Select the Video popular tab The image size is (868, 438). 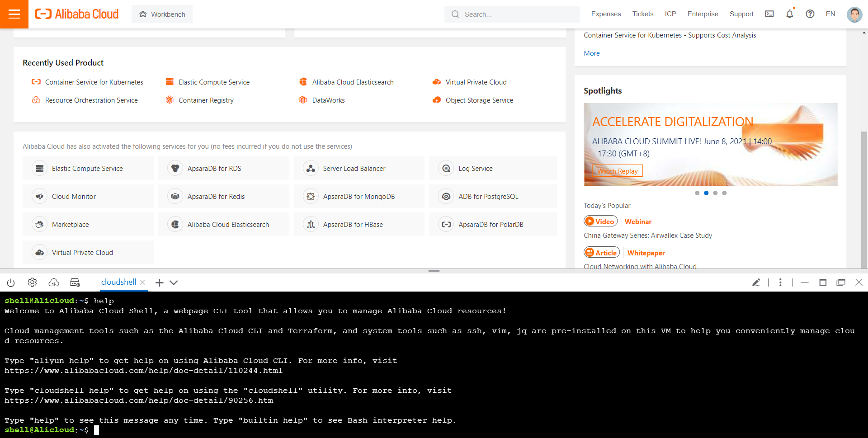[x=600, y=221]
